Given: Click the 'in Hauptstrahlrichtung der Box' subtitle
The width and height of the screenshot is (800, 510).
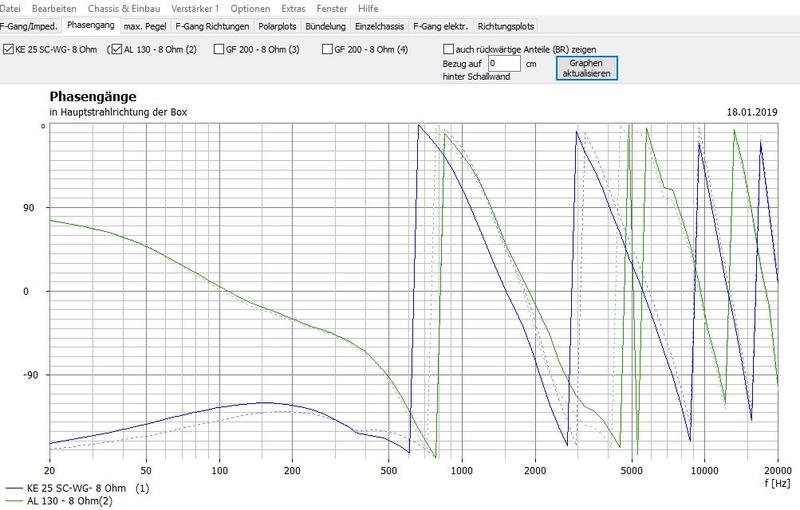Looking at the screenshot, I should point(118,112).
